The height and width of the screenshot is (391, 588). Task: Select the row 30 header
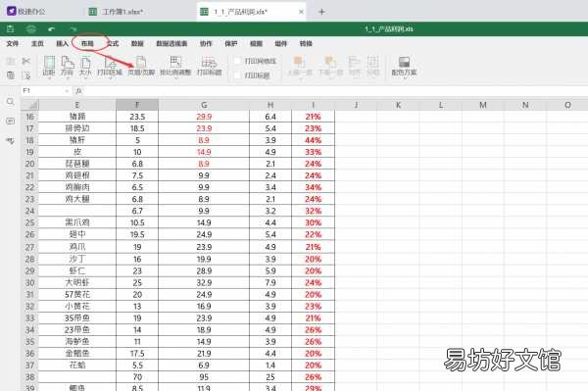[30, 282]
